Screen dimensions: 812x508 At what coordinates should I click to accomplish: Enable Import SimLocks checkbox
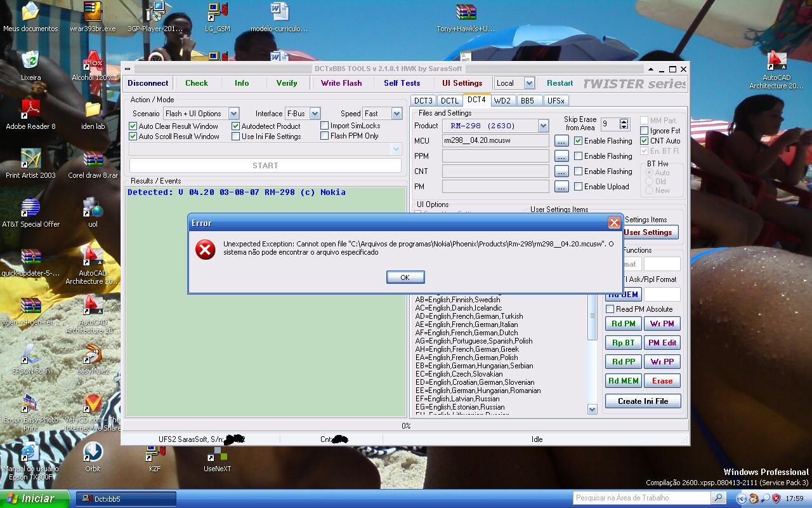(325, 126)
